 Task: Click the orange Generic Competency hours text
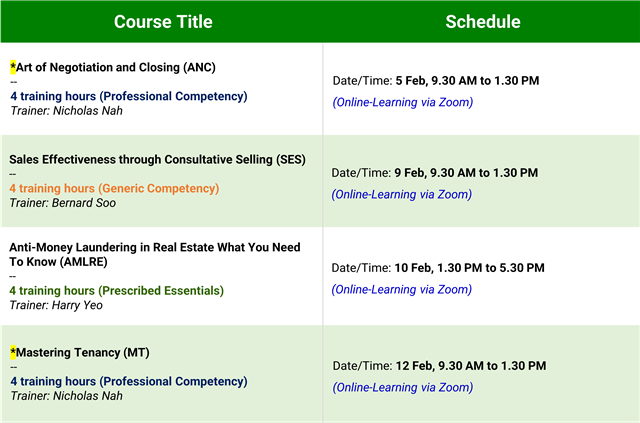pos(114,188)
